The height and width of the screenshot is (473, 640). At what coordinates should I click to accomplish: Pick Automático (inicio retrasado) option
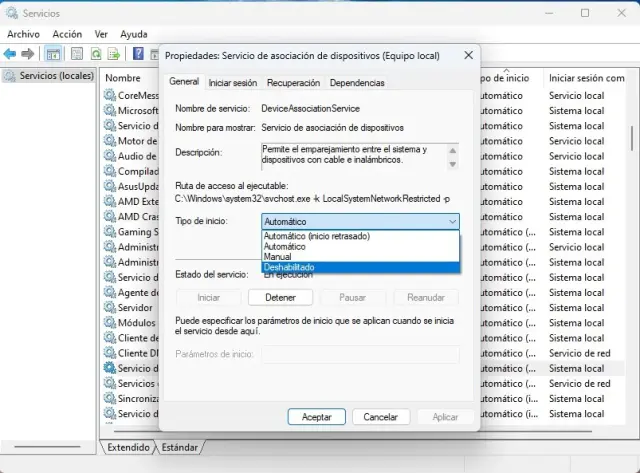click(x=316, y=236)
